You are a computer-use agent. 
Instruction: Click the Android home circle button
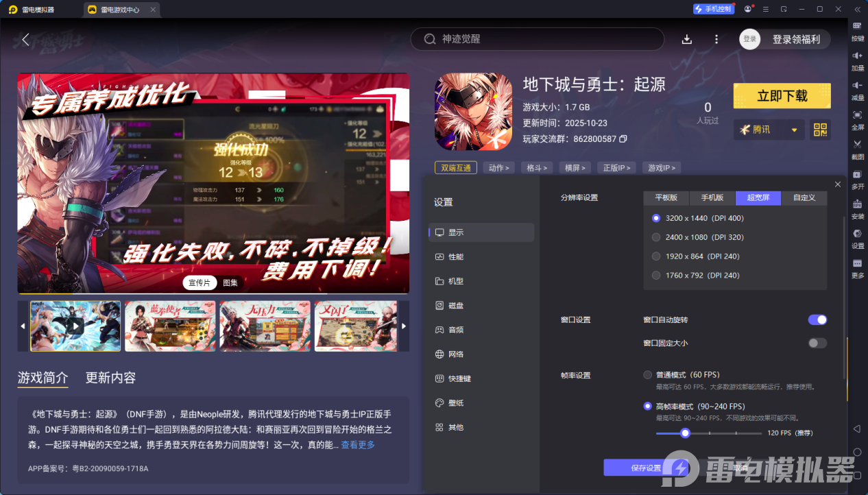[857, 452]
